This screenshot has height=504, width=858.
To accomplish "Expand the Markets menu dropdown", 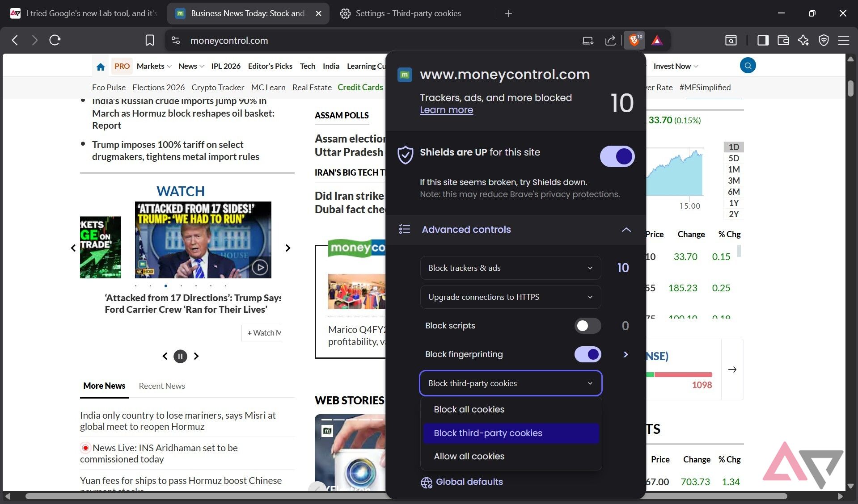I will tap(154, 66).
